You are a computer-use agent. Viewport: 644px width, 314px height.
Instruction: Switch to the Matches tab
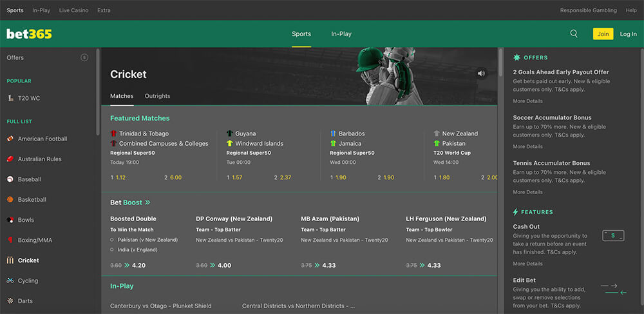click(122, 96)
